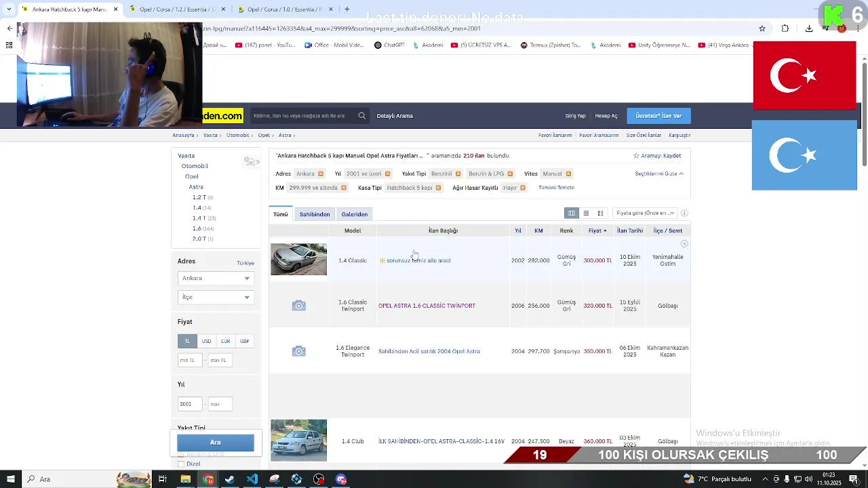Open File Explorer from the taskbar
The image size is (868, 488).
pos(185,479)
